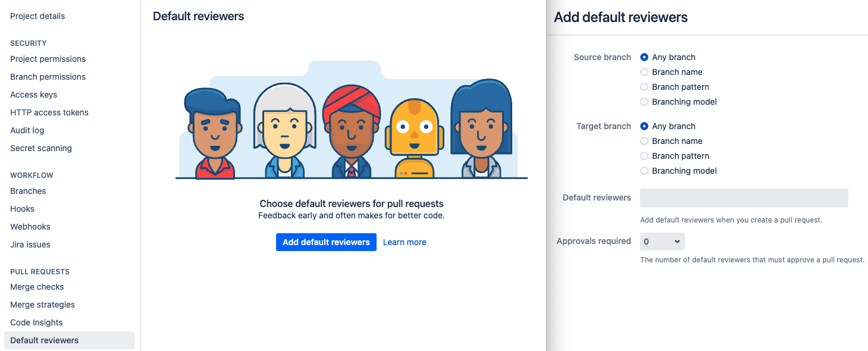Click the Default reviewers input field
This screenshot has width=868, height=351.
[744, 198]
